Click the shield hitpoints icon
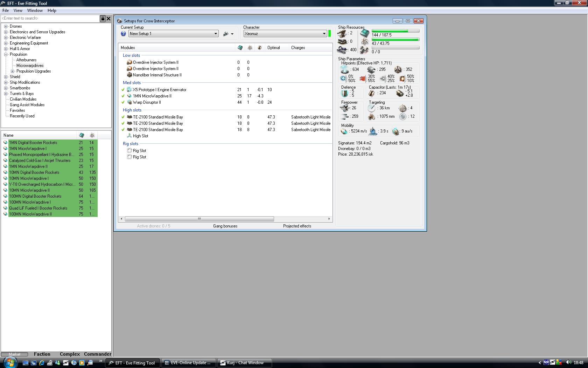Screen dimensions: 588x368 tap(345, 69)
